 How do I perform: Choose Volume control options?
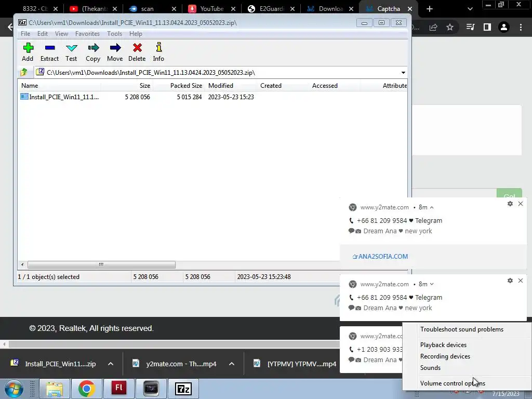coord(453,383)
